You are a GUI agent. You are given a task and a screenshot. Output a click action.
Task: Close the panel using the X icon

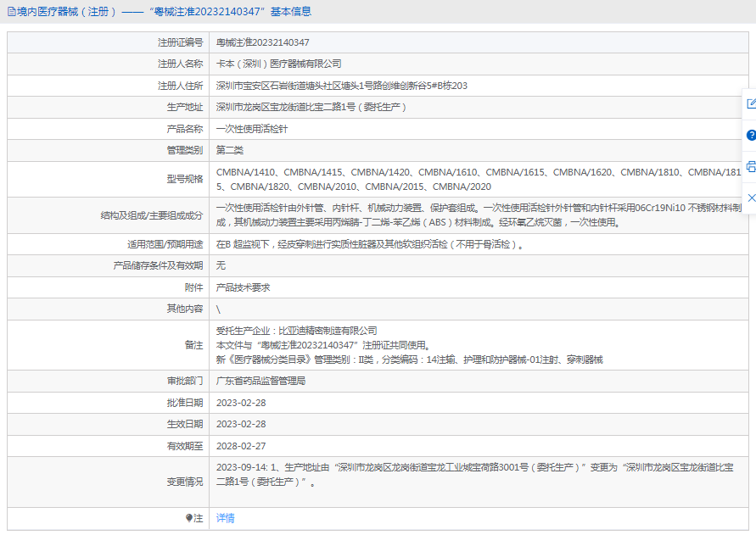tap(751, 198)
